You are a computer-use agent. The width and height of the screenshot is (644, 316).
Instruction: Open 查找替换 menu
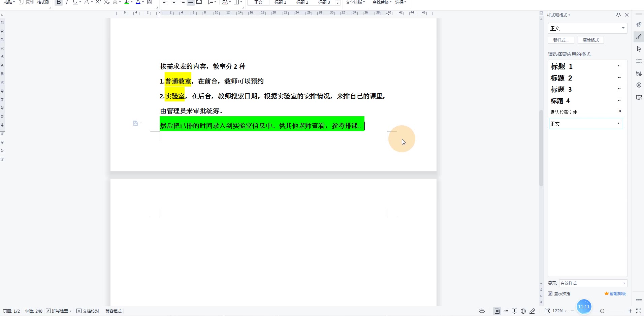(x=382, y=2)
